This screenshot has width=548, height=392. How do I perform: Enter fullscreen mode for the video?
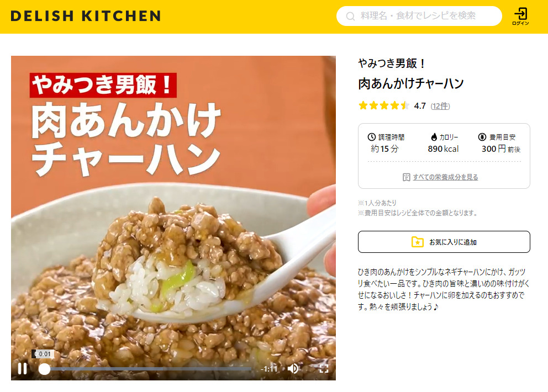click(x=324, y=369)
